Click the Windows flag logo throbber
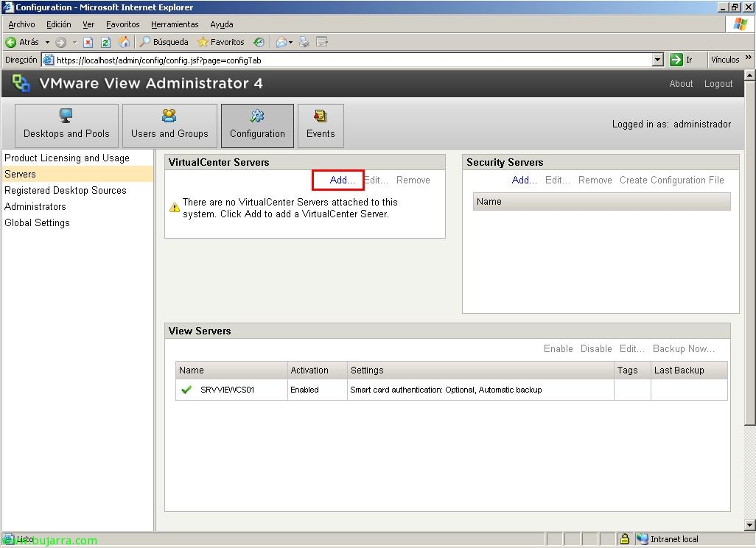This screenshot has width=756, height=548. coord(740,24)
